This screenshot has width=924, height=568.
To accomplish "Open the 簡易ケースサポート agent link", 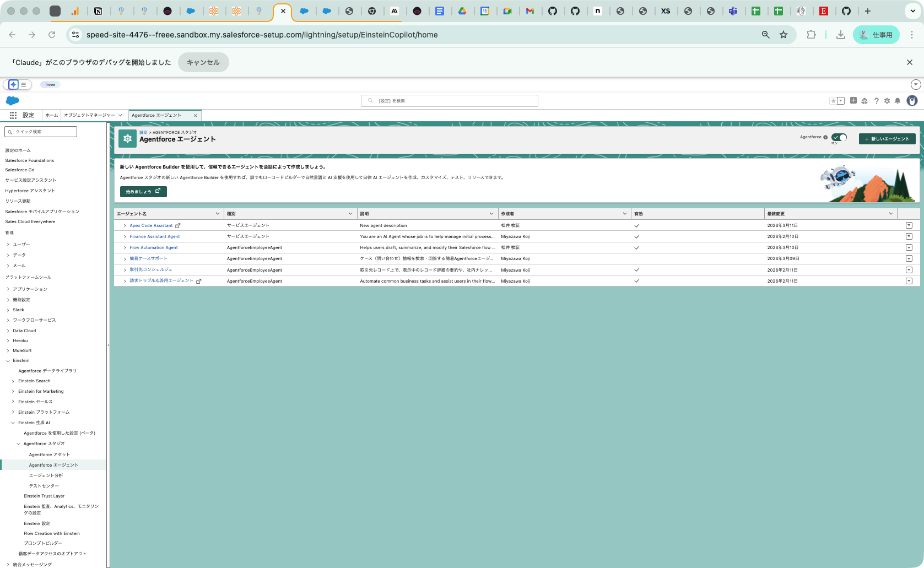I will coord(148,258).
